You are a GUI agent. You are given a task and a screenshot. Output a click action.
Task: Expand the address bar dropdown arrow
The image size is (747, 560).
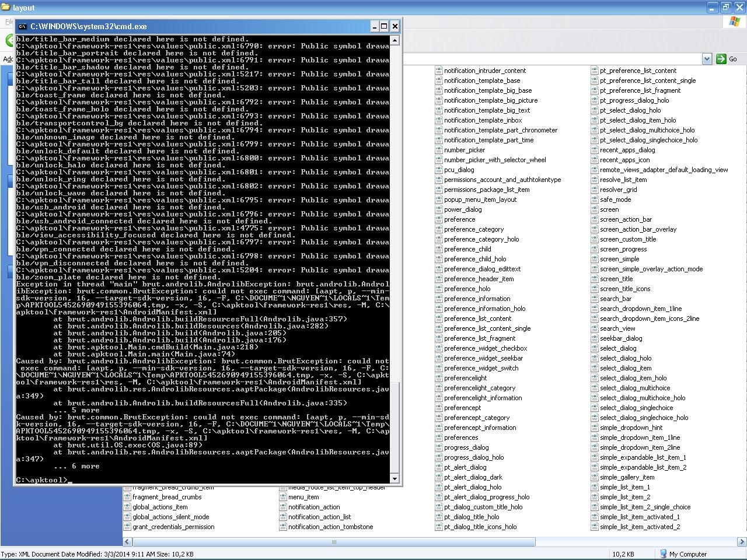click(707, 59)
